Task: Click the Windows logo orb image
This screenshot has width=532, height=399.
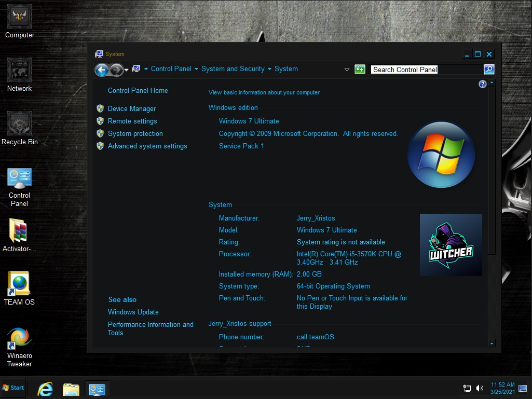Action: pos(441,155)
